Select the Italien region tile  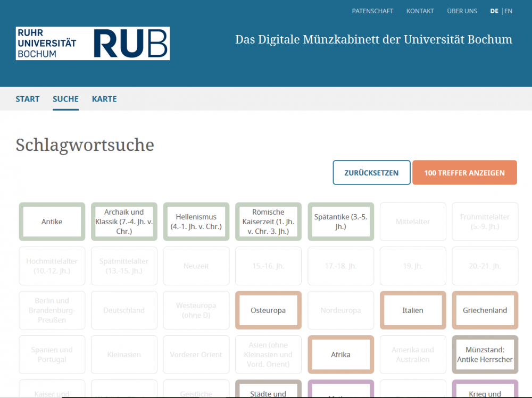click(x=413, y=310)
